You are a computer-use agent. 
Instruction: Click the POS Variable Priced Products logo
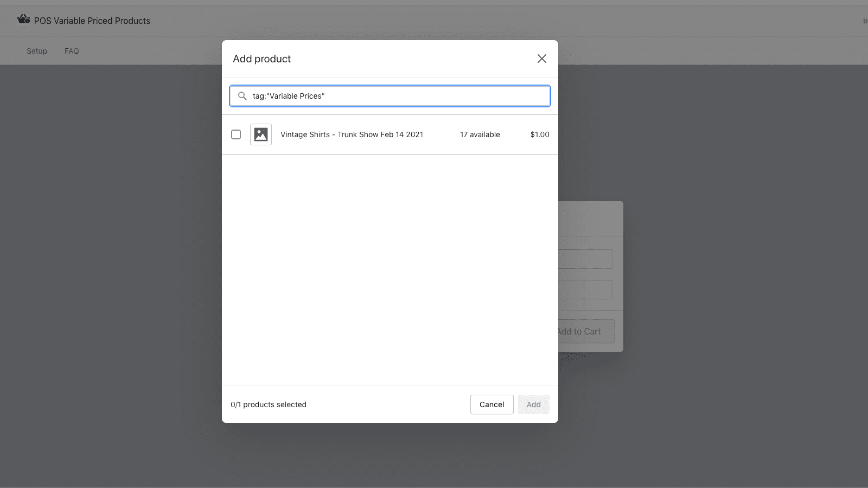(x=23, y=20)
